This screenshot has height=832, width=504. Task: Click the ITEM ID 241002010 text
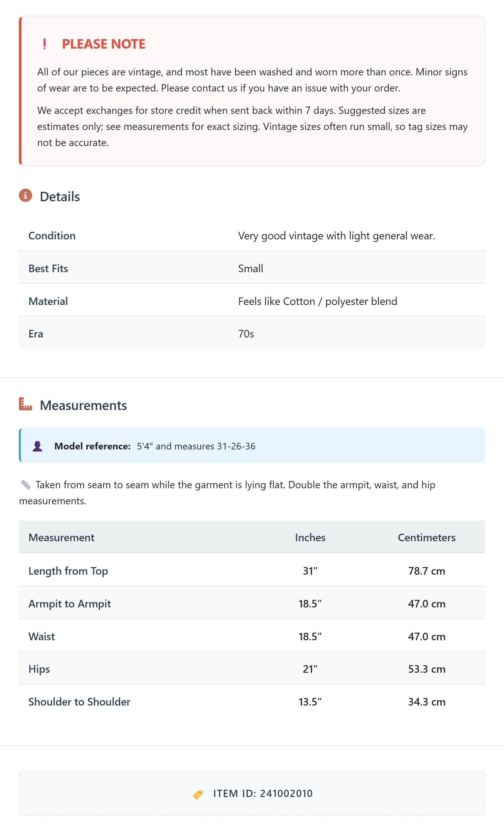coord(263,794)
